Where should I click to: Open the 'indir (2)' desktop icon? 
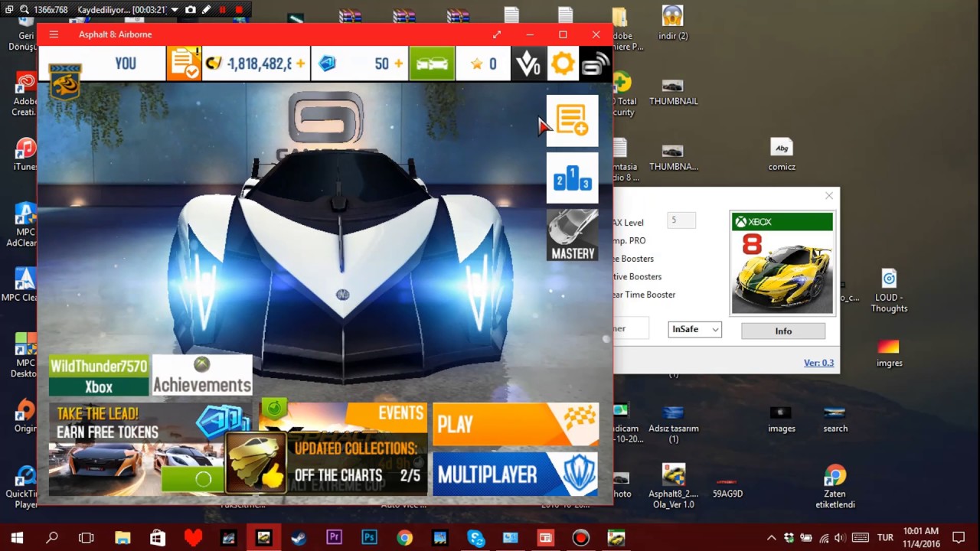[x=673, y=23]
